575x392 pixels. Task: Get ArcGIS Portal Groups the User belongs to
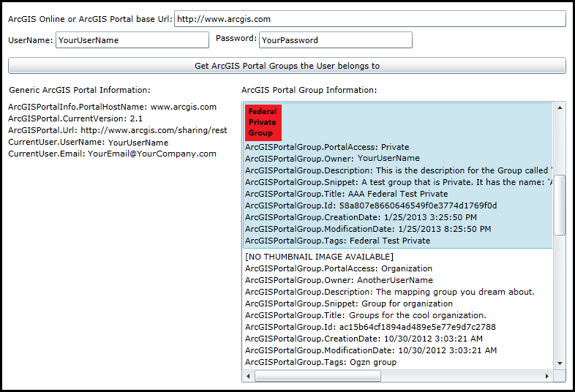287,66
